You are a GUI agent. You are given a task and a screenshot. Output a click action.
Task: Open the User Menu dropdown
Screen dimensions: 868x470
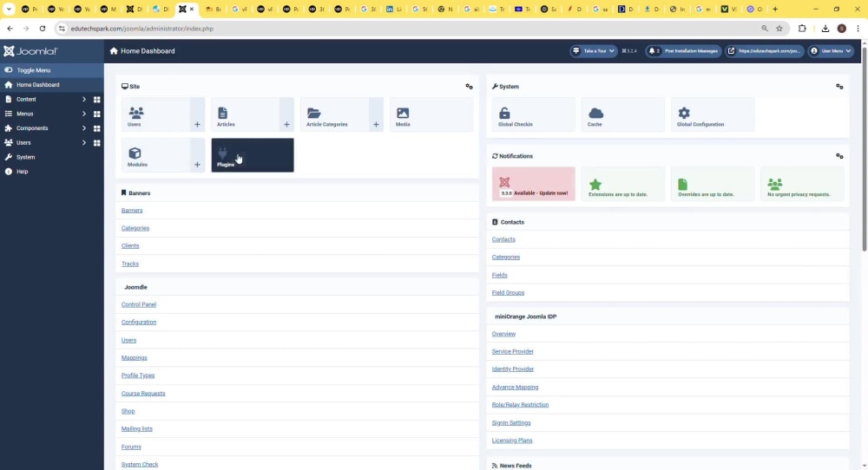point(831,51)
